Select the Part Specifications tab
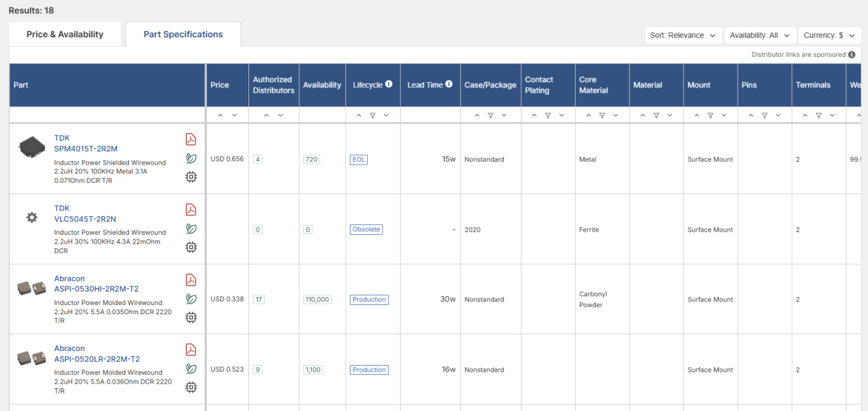Screen dimensions: 868x411 [183, 35]
